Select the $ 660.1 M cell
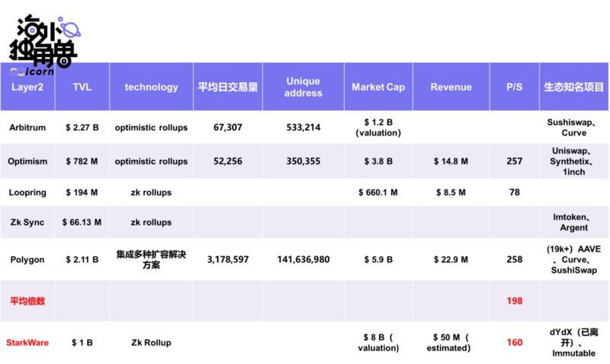The width and height of the screenshot is (610, 364). (378, 193)
